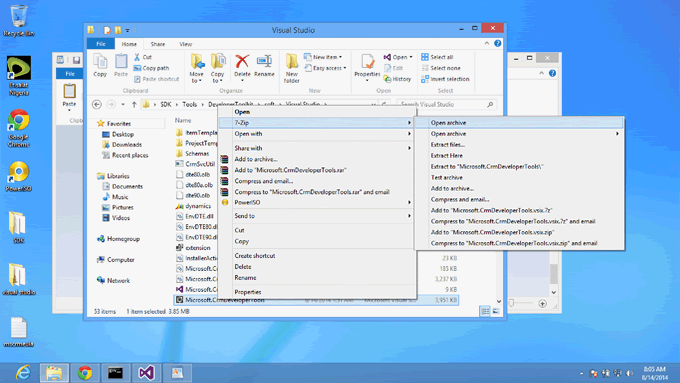680x383 pixels.
Task: Switch to the Share ribbon tab
Action: pos(158,44)
